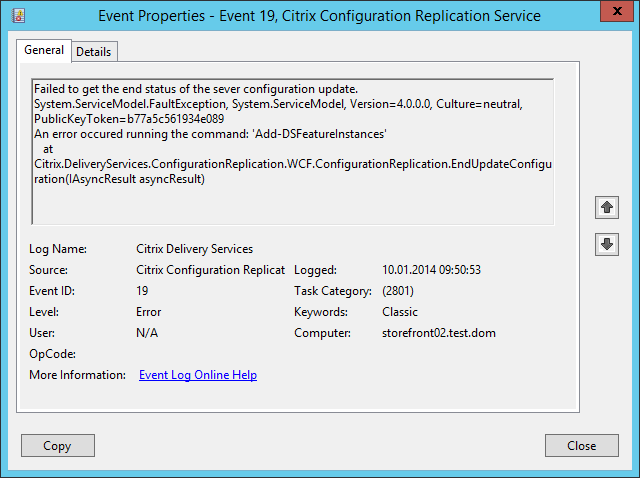Click the up arrow to view previous event
The width and height of the screenshot is (640, 478).
[606, 208]
